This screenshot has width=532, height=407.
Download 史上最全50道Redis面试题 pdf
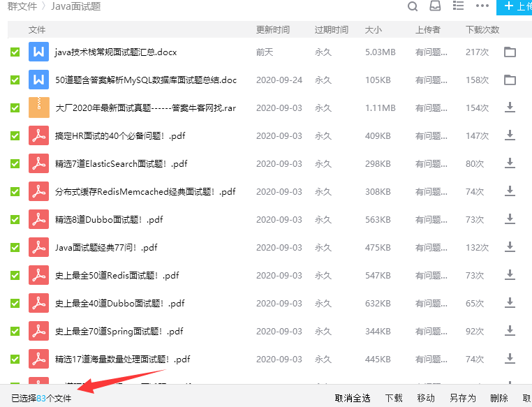[510, 275]
